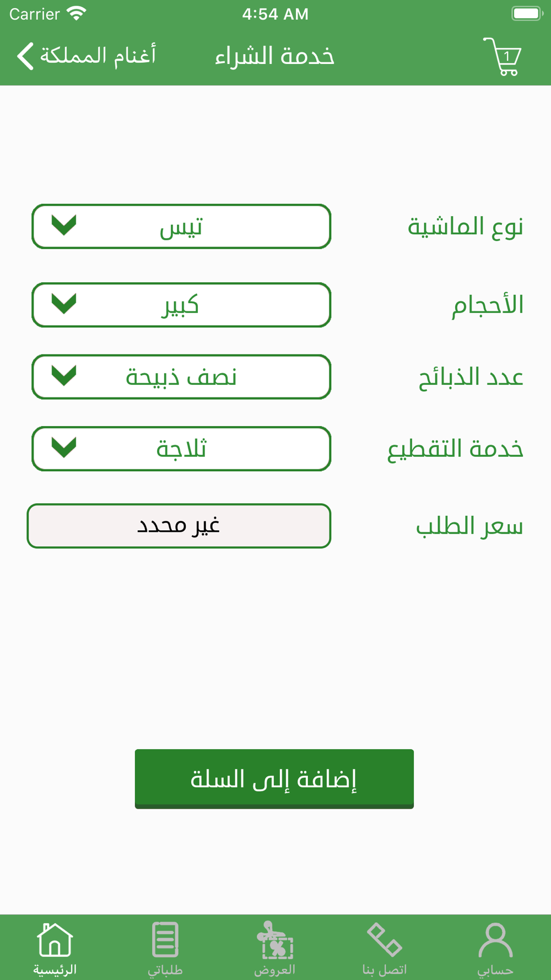This screenshot has height=980, width=551.
Task: Switch to the طلباتي tab label
Action: coord(165,970)
